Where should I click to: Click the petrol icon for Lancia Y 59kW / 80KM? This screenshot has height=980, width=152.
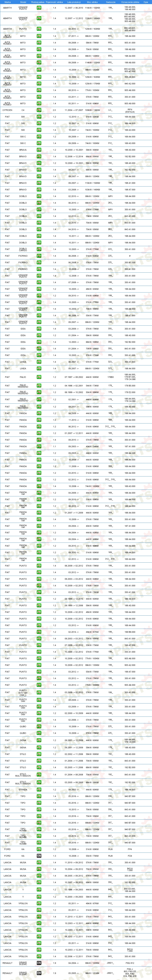pyautogui.click(x=39, y=897)
